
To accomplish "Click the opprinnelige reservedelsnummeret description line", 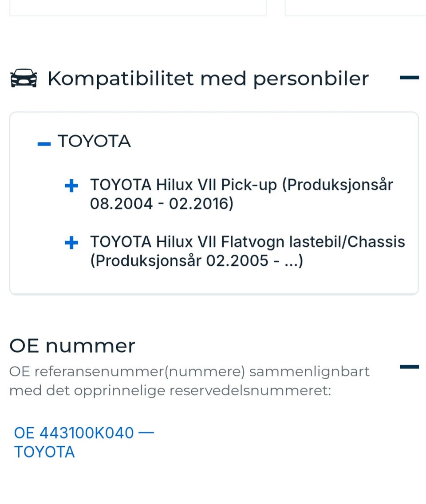I will click(170, 391).
